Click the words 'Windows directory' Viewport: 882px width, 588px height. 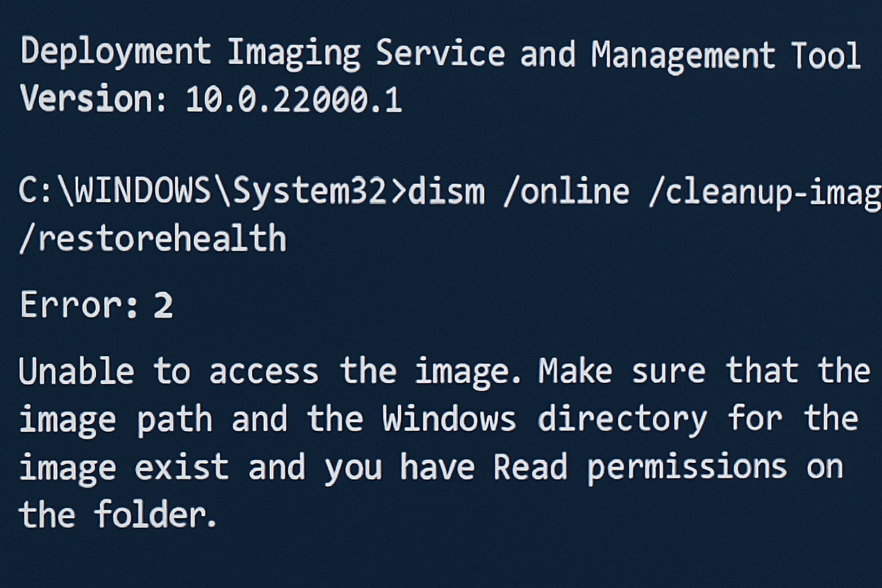tap(545, 419)
